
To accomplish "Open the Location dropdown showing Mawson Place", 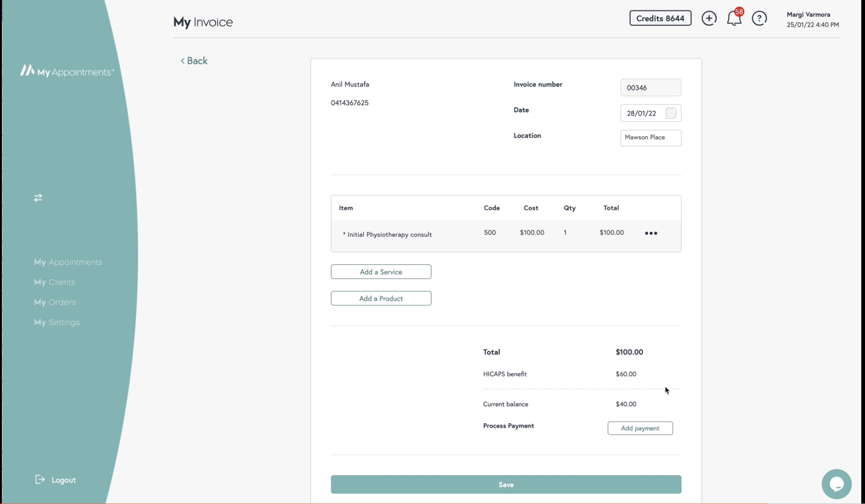I will [x=650, y=137].
